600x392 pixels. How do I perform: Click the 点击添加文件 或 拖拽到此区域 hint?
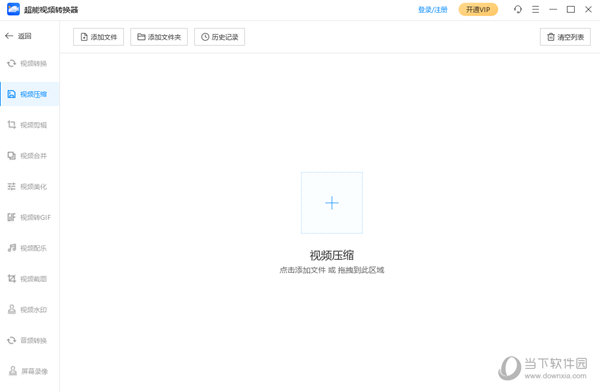point(332,270)
